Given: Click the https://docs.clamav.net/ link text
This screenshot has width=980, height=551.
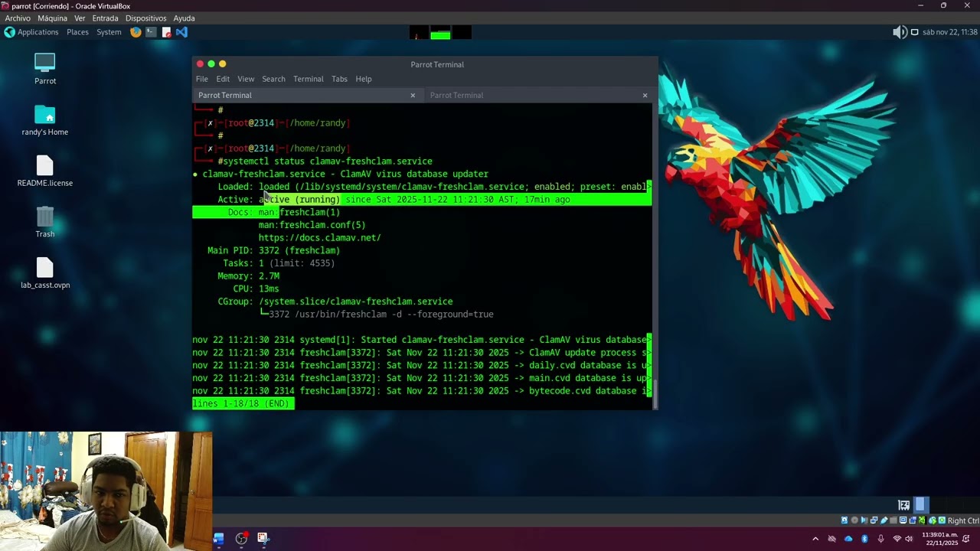Looking at the screenshot, I should click(319, 238).
